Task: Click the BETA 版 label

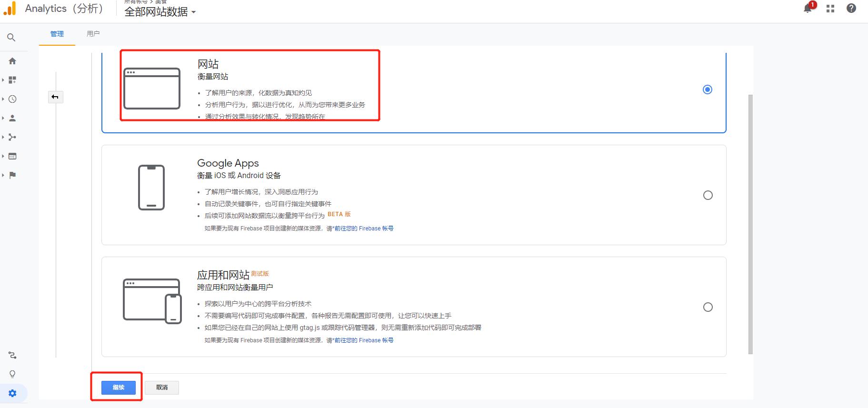Action: coord(339,214)
